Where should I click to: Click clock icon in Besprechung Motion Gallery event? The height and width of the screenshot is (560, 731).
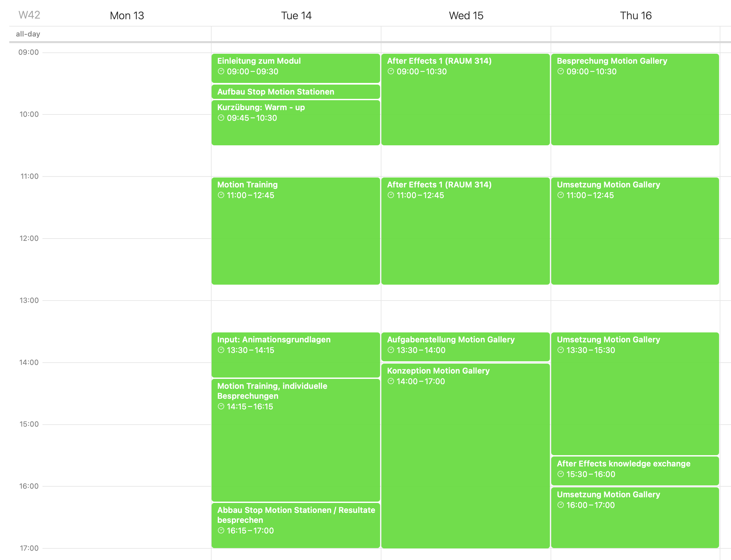click(x=561, y=71)
